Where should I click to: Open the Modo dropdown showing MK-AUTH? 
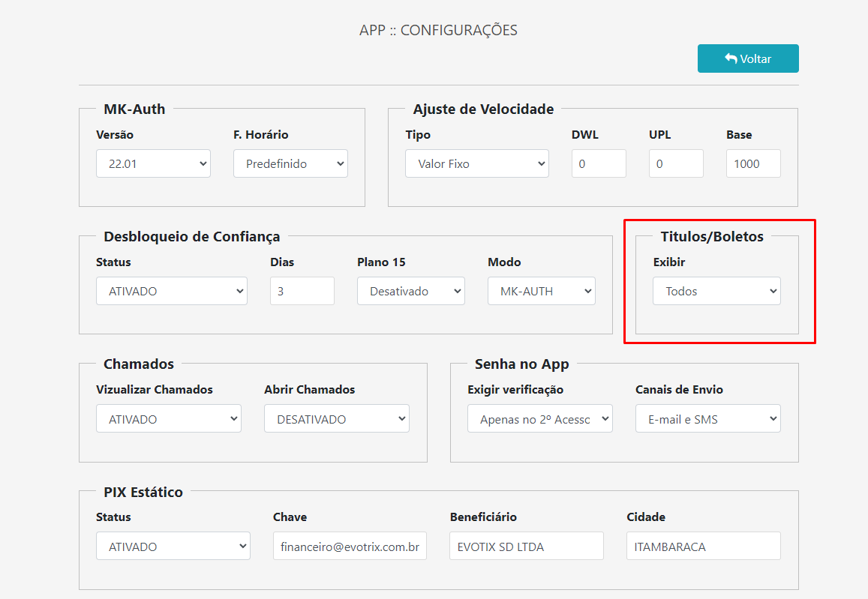point(541,290)
